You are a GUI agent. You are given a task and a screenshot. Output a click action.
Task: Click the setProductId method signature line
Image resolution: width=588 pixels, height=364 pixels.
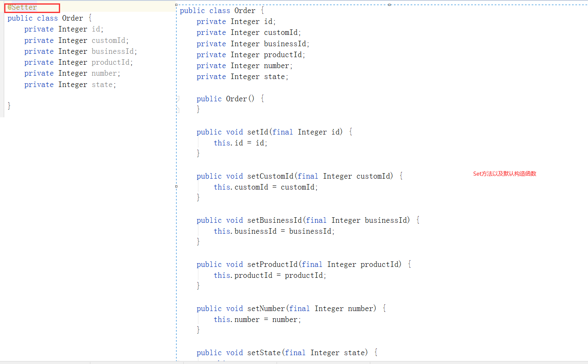304,264
